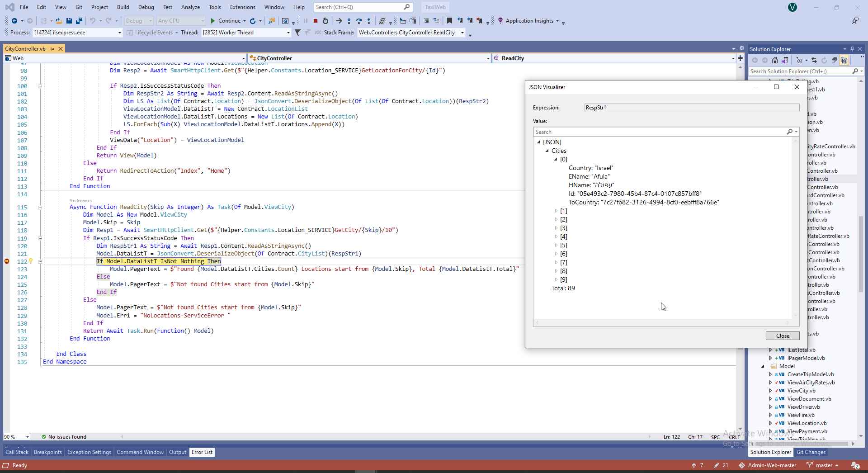Toggle a bookmark with the bookmark icon
The height and width of the screenshot is (473, 868).
[x=449, y=21]
